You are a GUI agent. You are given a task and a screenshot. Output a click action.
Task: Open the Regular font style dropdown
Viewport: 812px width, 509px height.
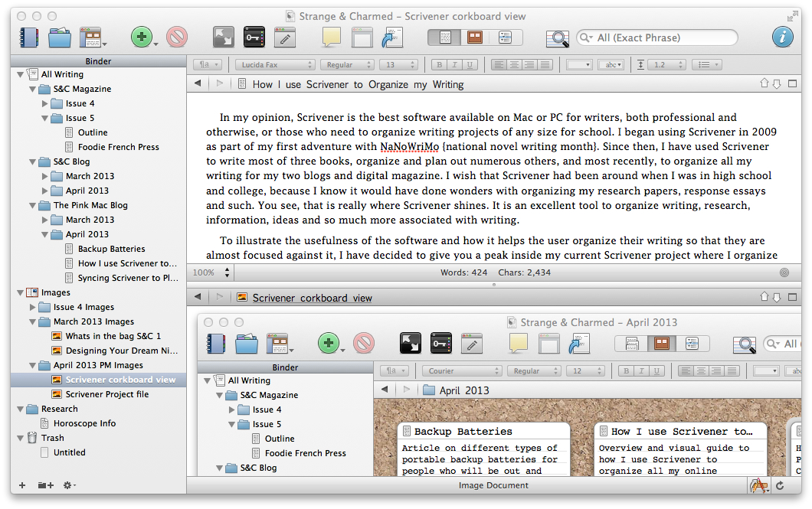[346, 64]
